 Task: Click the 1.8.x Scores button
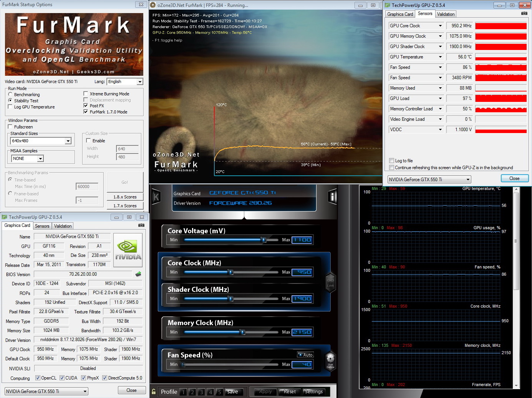pos(125,197)
